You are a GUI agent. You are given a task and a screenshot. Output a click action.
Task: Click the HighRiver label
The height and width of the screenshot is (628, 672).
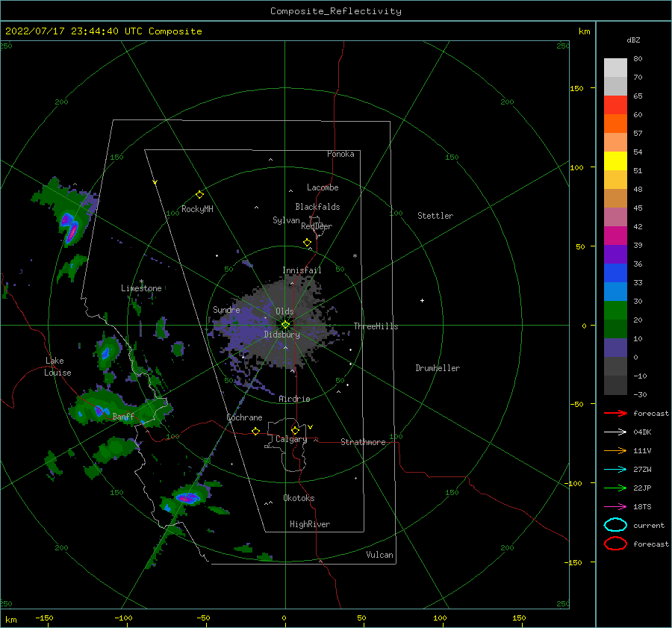click(310, 524)
